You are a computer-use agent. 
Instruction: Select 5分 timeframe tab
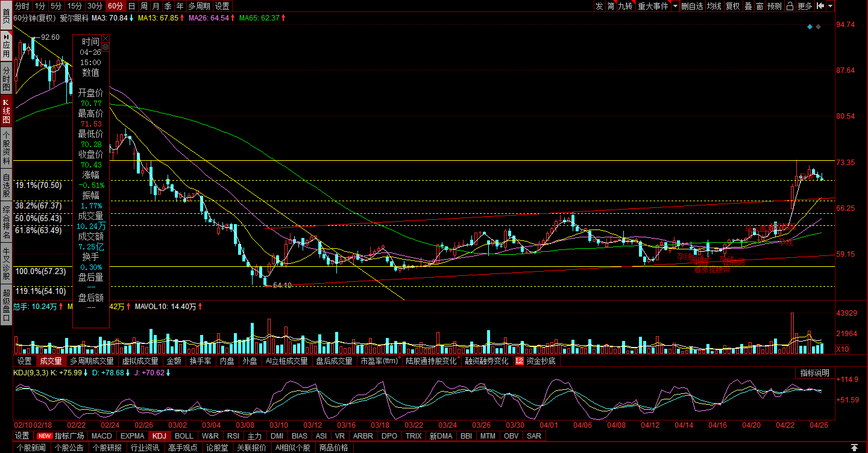point(56,6)
